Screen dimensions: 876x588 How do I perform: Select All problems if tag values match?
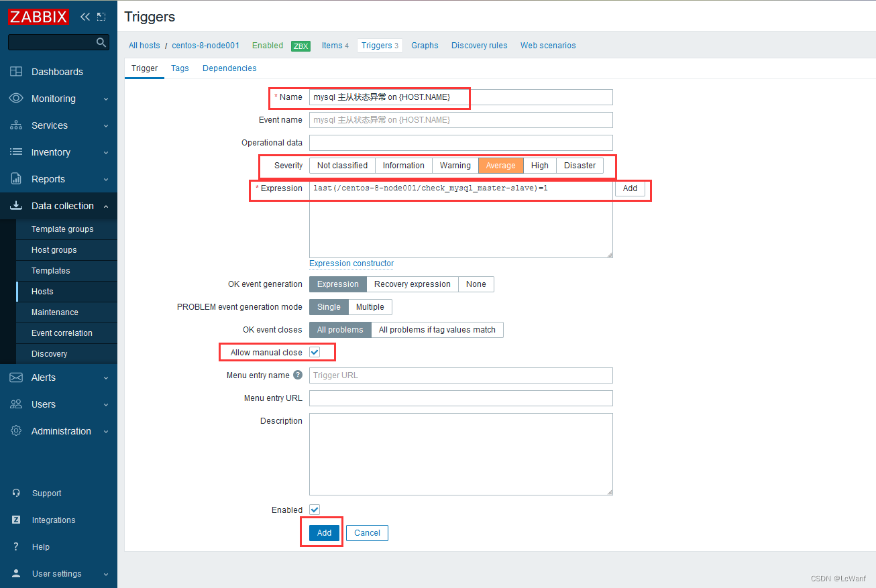click(x=437, y=330)
